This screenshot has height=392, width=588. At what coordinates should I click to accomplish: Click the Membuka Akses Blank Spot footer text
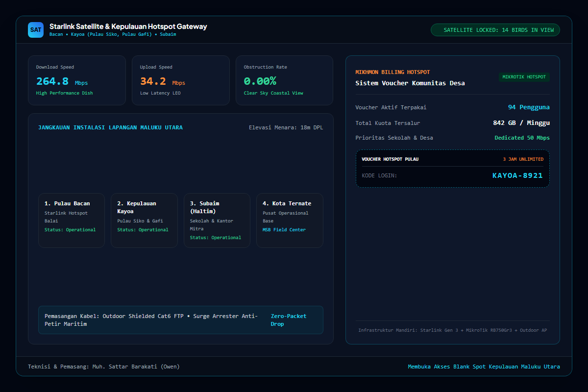pyautogui.click(x=484, y=367)
